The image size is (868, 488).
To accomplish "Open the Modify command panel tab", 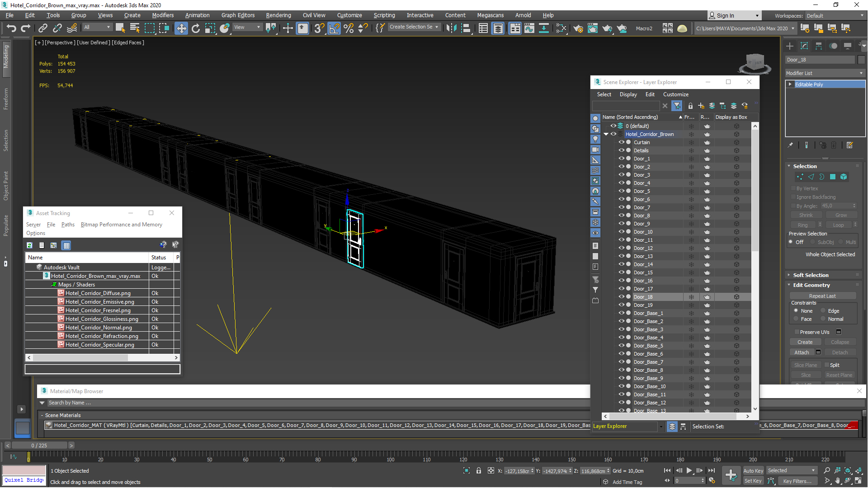I will pyautogui.click(x=804, y=46).
